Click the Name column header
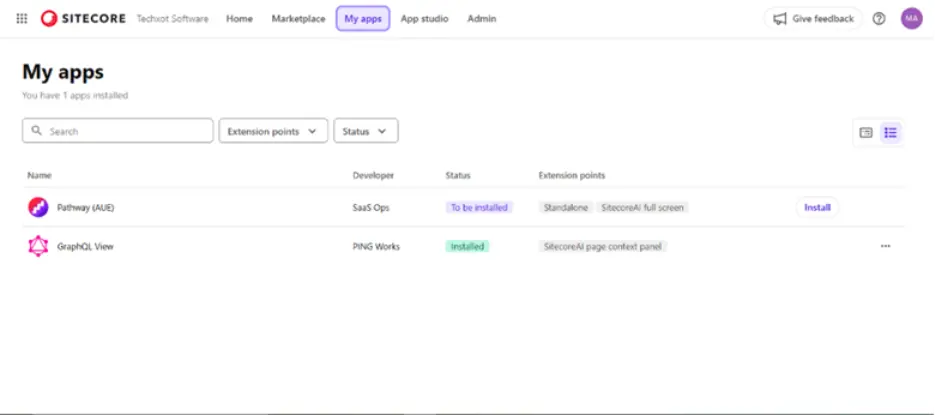The image size is (936, 415). 39,176
